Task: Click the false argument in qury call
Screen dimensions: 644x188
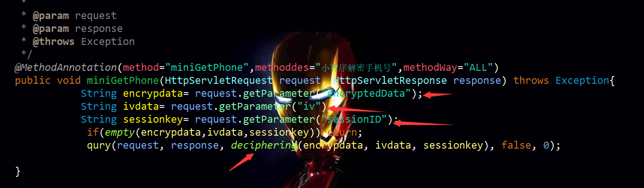Action: pyautogui.click(x=516, y=145)
